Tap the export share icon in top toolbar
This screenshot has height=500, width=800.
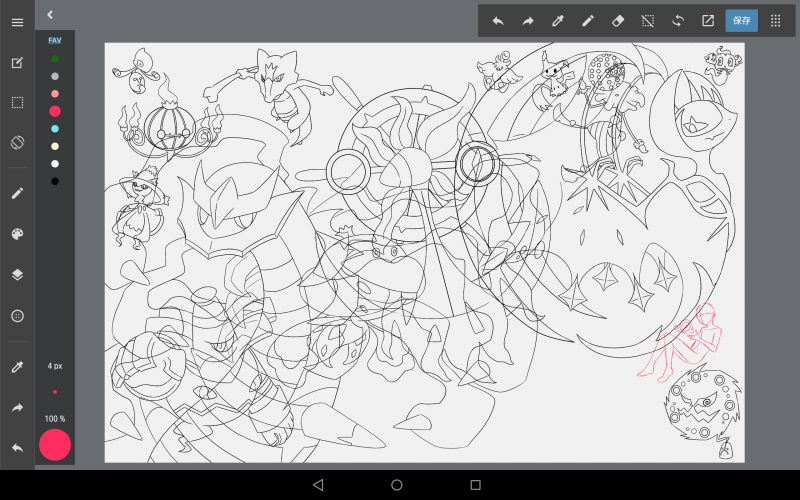tap(708, 21)
